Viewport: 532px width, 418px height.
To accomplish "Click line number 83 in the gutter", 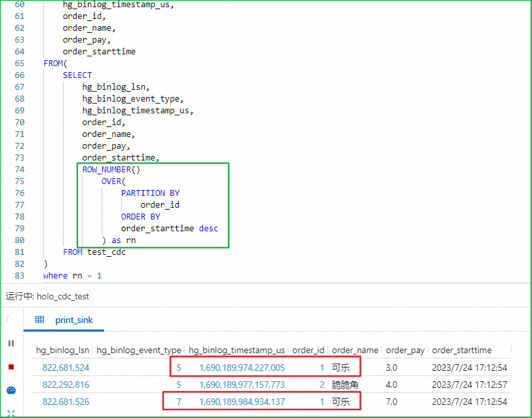I will point(20,275).
